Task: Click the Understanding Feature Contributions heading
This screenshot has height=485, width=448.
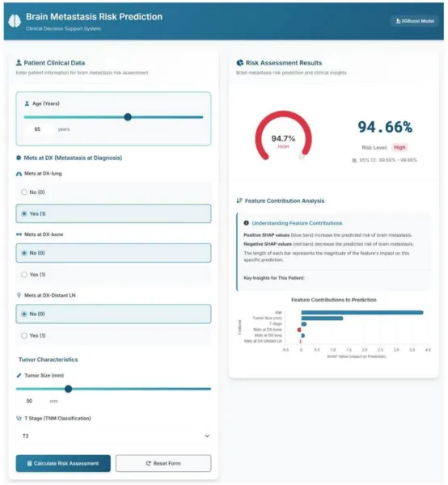Action: coord(297,223)
